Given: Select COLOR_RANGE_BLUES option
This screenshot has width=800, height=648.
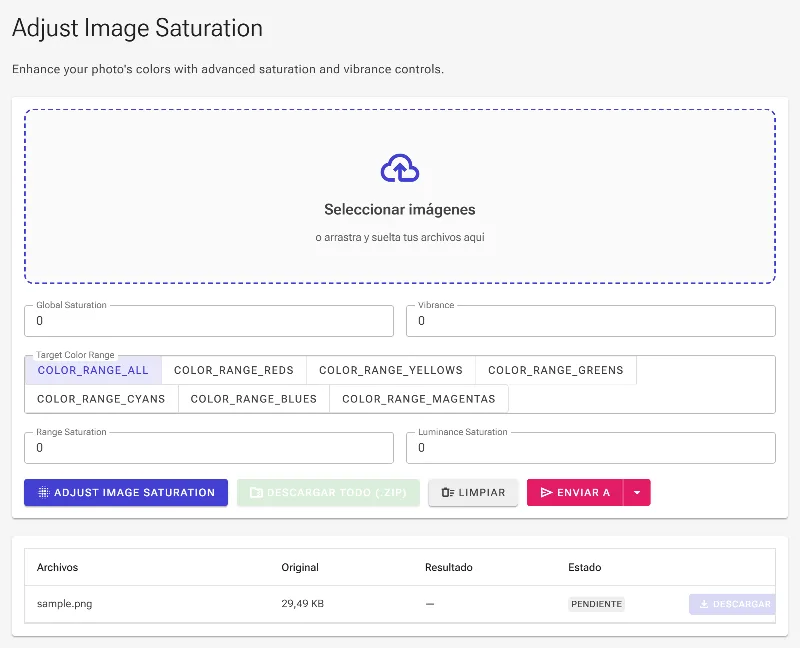Looking at the screenshot, I should 254,399.
